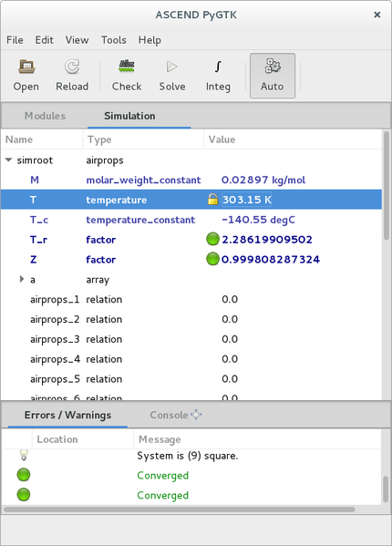The image size is (392, 546).
Task: Select the airprops_3 relation row
Action: [x=191, y=339]
